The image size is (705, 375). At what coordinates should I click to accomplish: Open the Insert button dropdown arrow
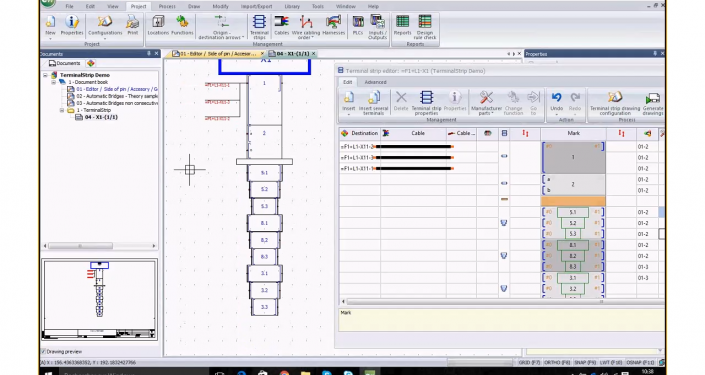(348, 114)
